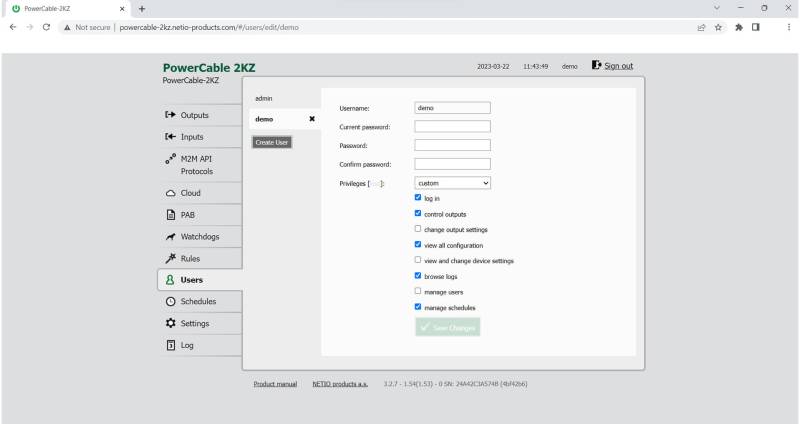
Task: Open the Cloud section icon
Action: click(x=170, y=193)
